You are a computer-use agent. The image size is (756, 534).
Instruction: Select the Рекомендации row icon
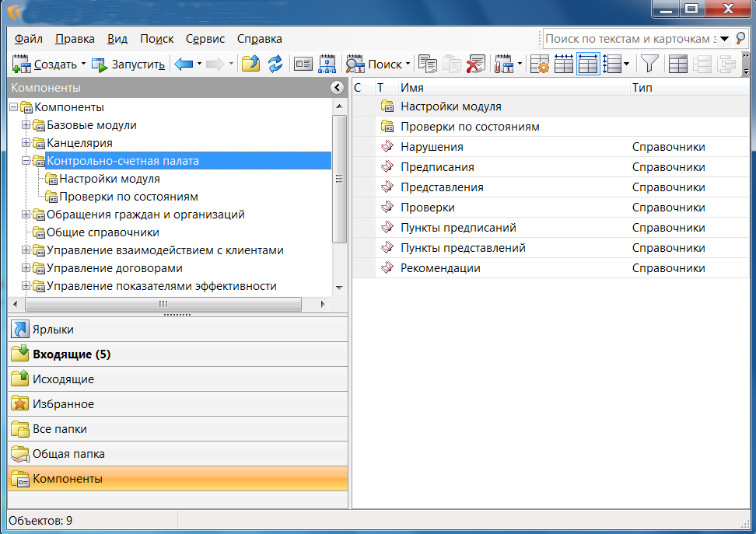pyautogui.click(x=387, y=267)
